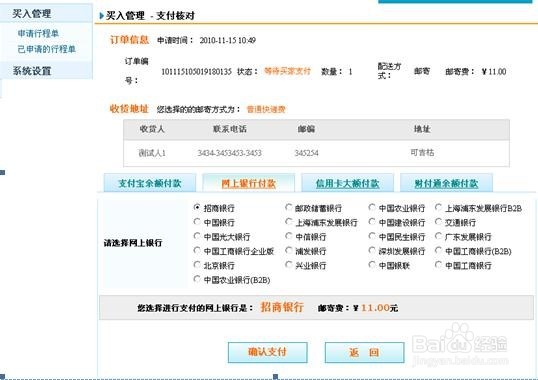Choose 中国农业银行 radio option

tap(372, 207)
